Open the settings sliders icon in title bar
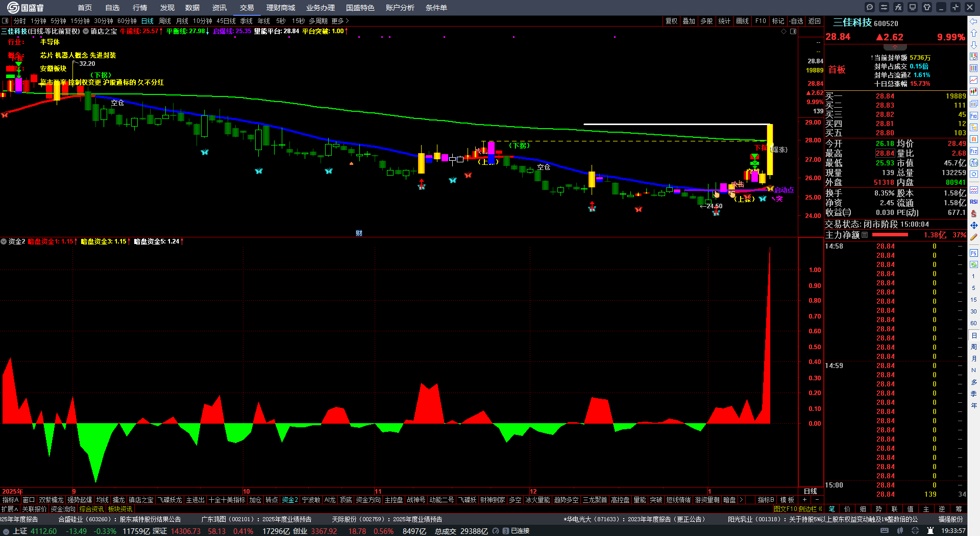 [884, 7]
